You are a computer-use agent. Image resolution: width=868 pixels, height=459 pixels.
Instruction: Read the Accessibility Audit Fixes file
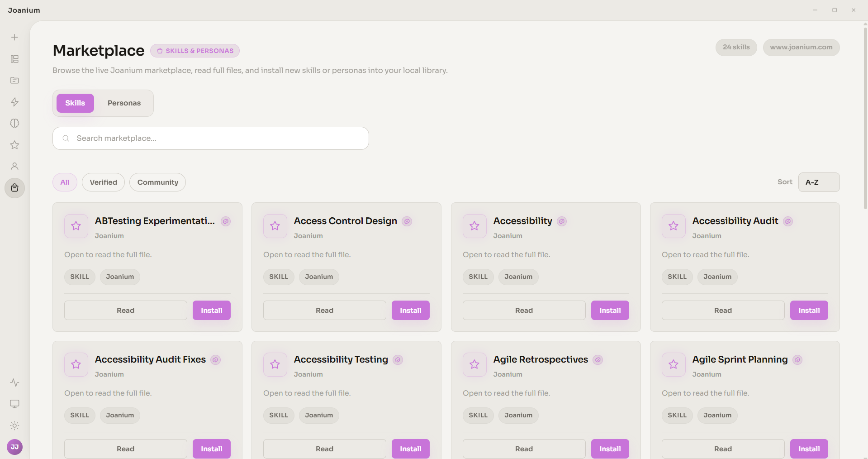(125, 449)
